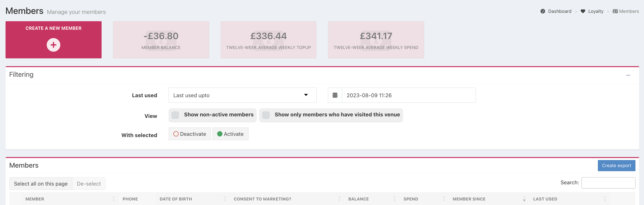Viewport: 644px width, 205px height.
Task: Sort by Date of Birth column arrows
Action: click(x=225, y=199)
